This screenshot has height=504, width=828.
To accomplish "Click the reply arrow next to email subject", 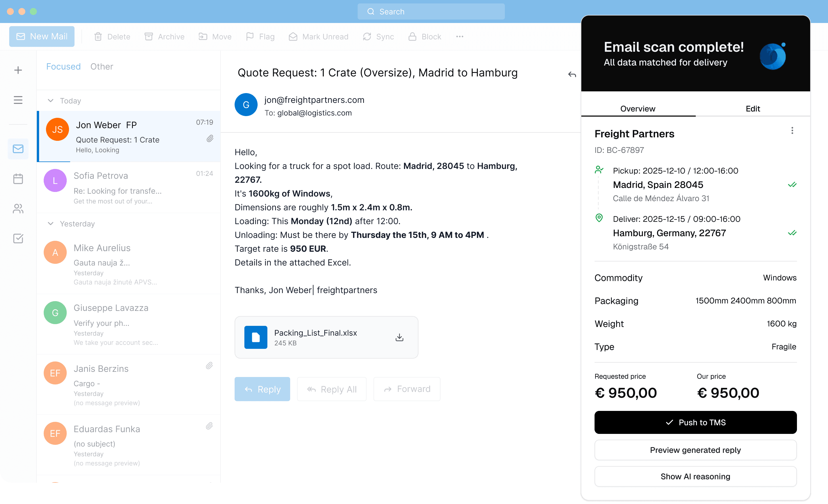I will (x=572, y=74).
